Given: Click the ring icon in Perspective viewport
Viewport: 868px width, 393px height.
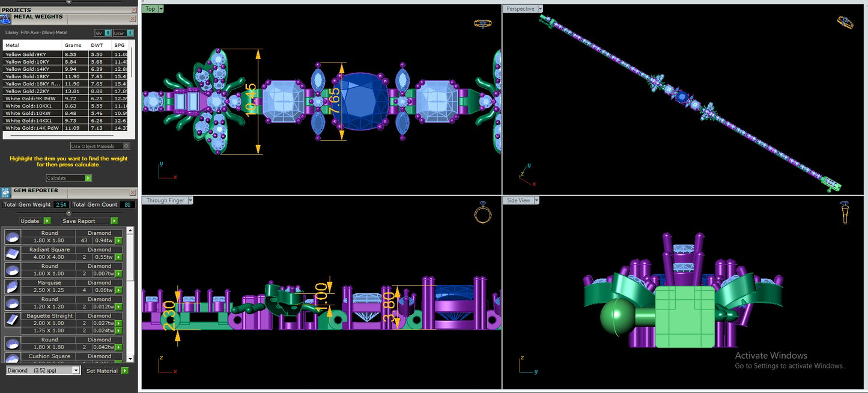Looking at the screenshot, I should tap(845, 22).
